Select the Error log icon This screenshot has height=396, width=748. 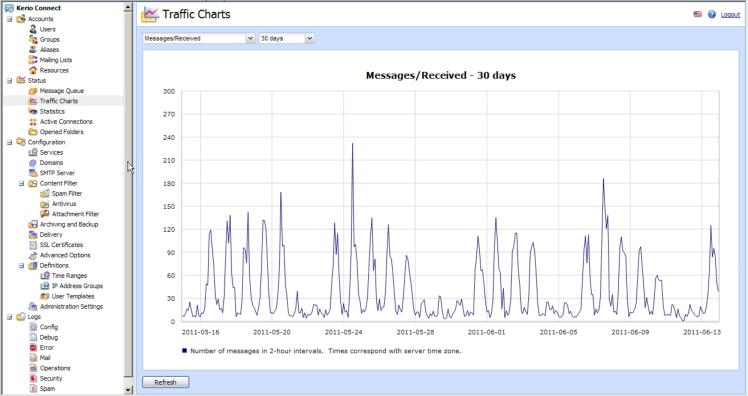[33, 347]
